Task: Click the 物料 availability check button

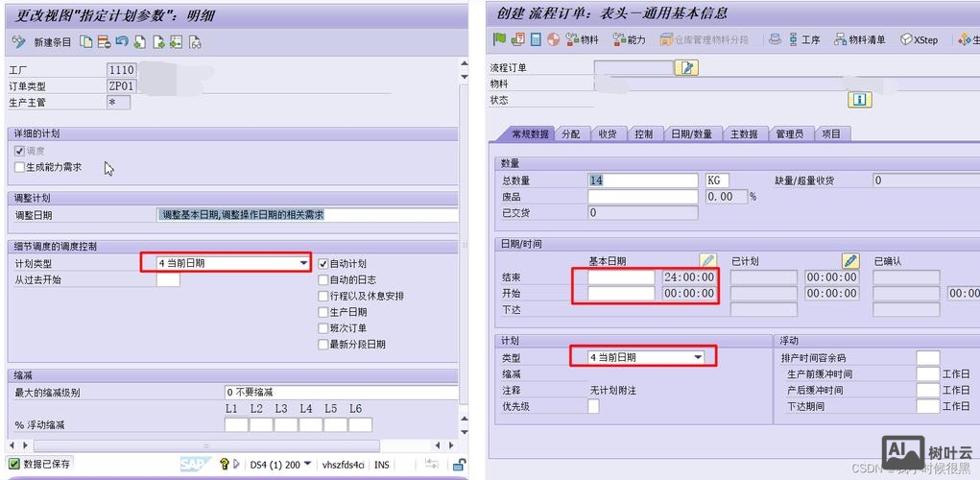Action: pos(582,39)
